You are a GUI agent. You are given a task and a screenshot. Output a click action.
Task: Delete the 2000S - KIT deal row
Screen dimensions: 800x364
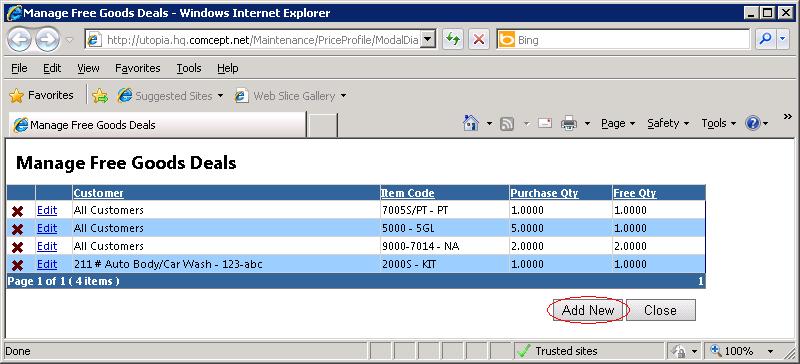[x=17, y=265]
